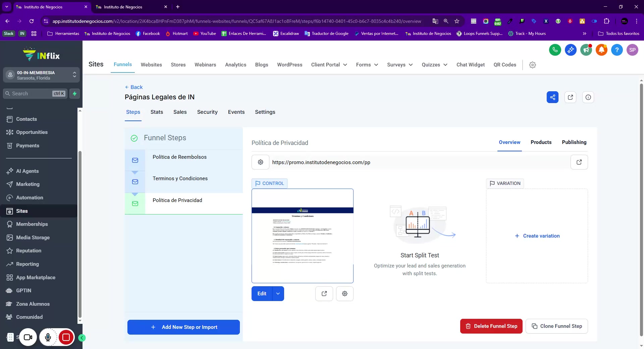Open browser tab search chevron
The image size is (644, 349).
pos(7,7)
